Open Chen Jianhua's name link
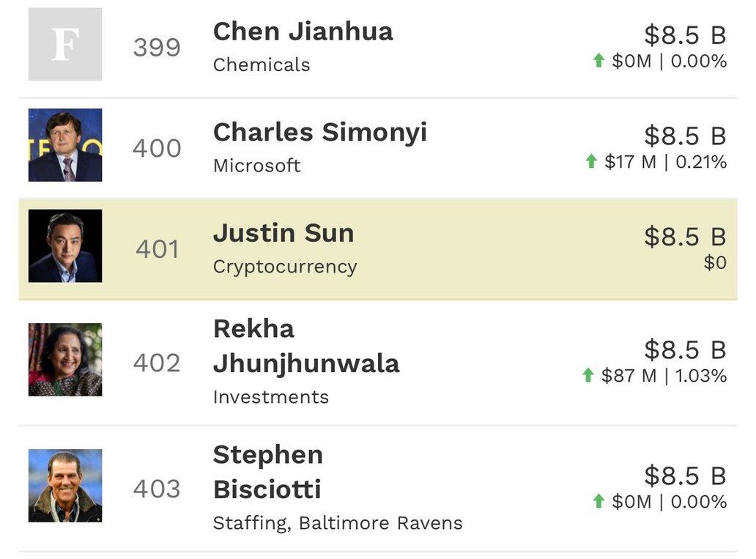Image resolution: width=756 pixels, height=559 pixels. (x=303, y=32)
